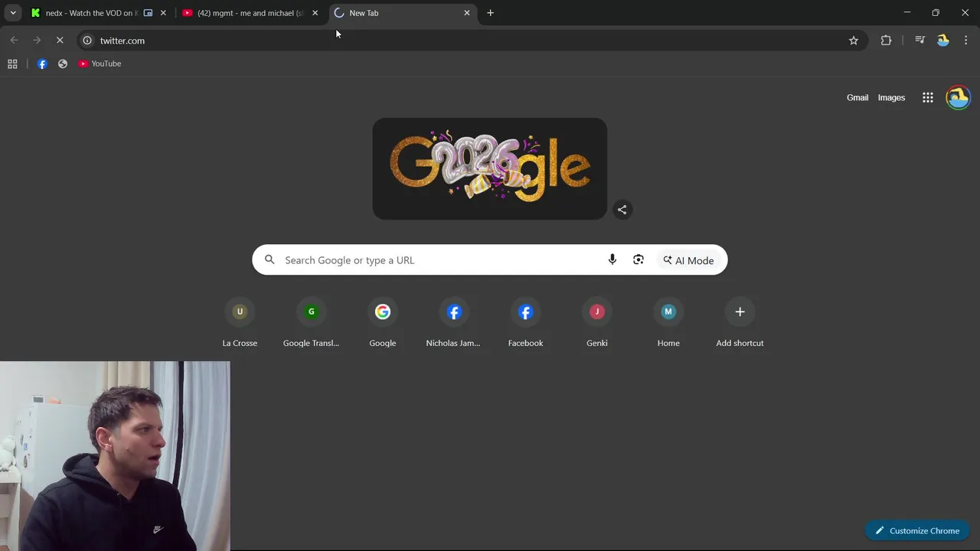Close the New Tab tab
This screenshot has height=551, width=980.
click(x=467, y=13)
